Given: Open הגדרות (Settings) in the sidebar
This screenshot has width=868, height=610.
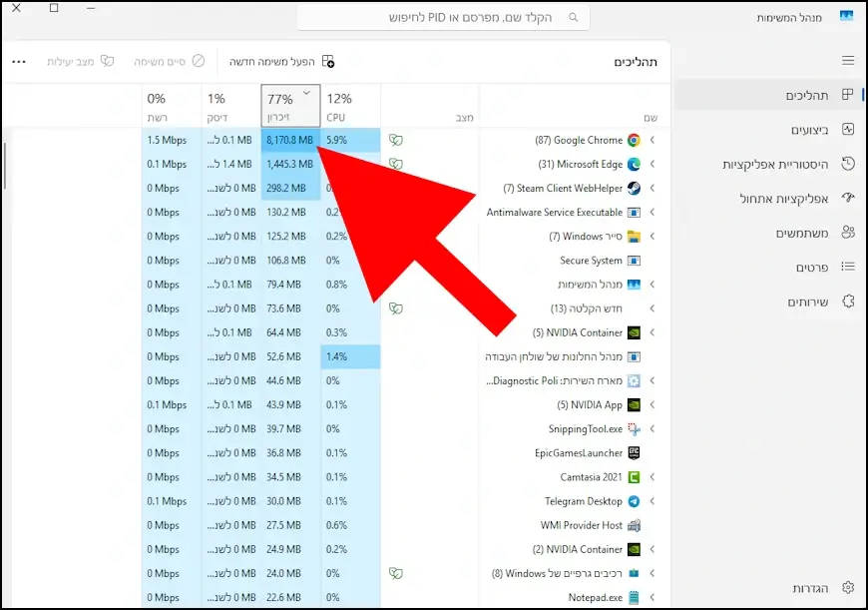Looking at the screenshot, I should [769, 587].
